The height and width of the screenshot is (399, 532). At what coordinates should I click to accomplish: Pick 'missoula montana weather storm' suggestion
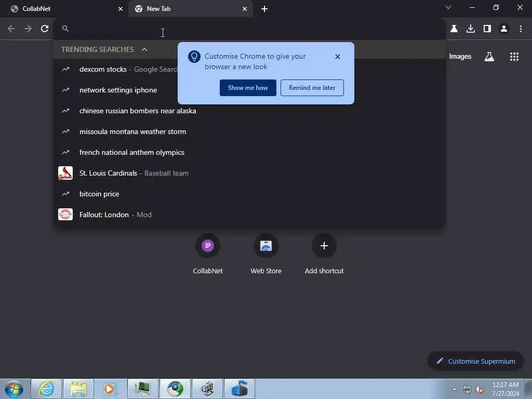coord(249,131)
